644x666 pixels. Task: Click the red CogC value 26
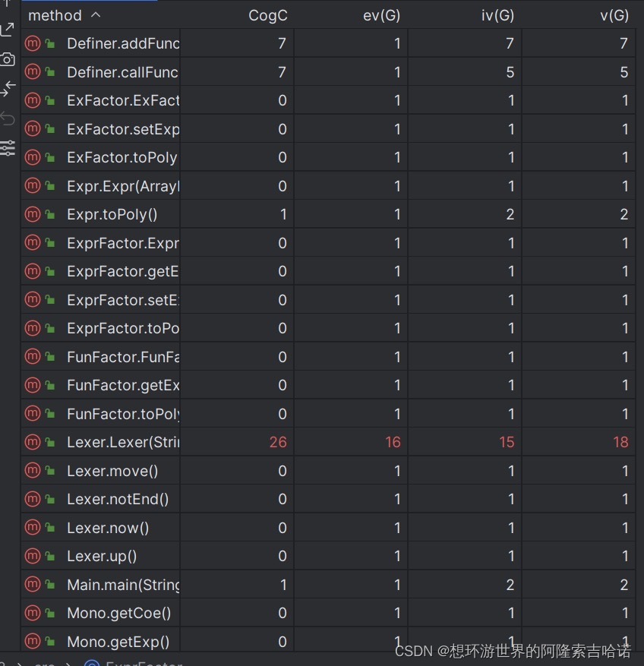[278, 442]
